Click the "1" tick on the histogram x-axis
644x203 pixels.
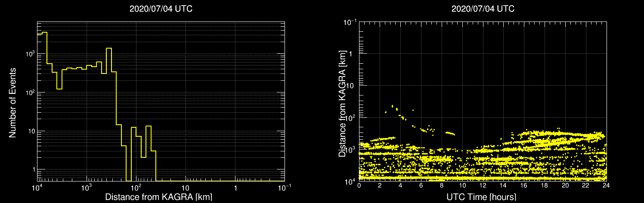coord(235,188)
